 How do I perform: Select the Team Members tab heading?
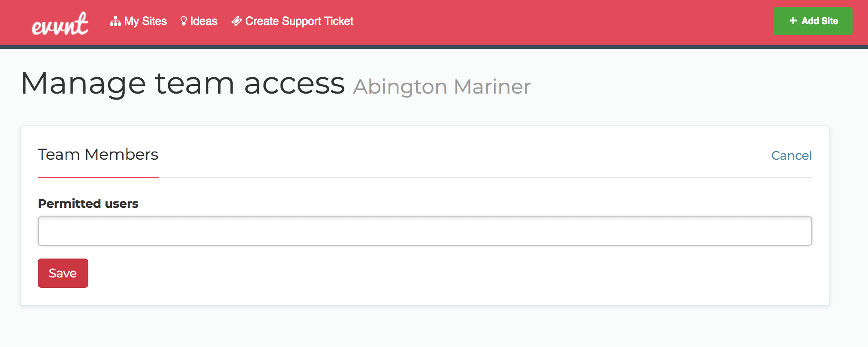tap(98, 155)
